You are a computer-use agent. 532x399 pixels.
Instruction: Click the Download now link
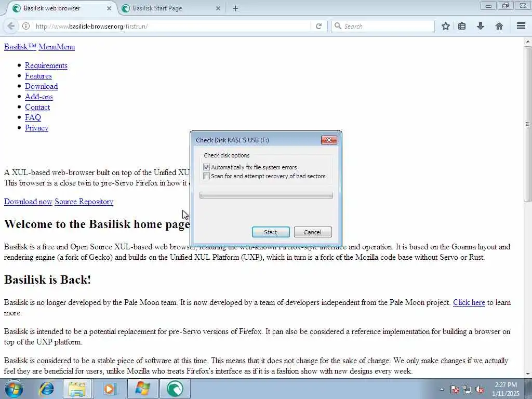(x=28, y=202)
